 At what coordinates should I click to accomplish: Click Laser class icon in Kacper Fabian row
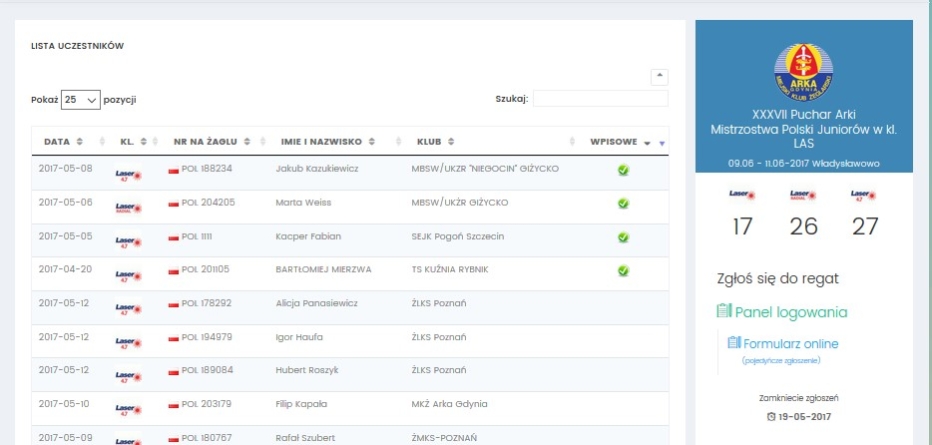tap(128, 242)
